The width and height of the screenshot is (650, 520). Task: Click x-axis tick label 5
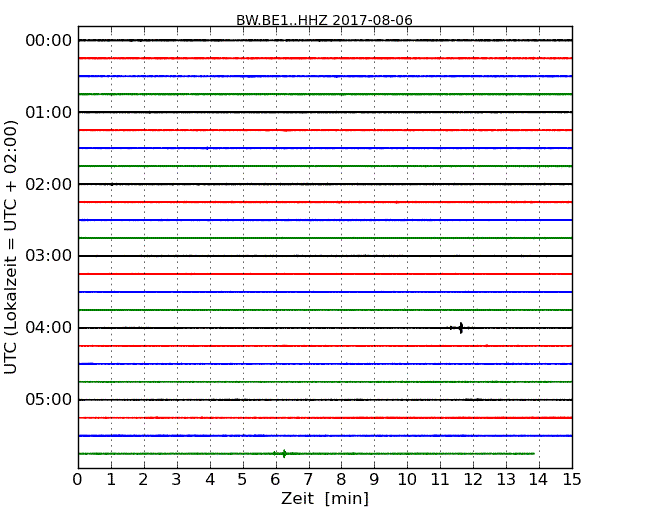click(x=243, y=480)
